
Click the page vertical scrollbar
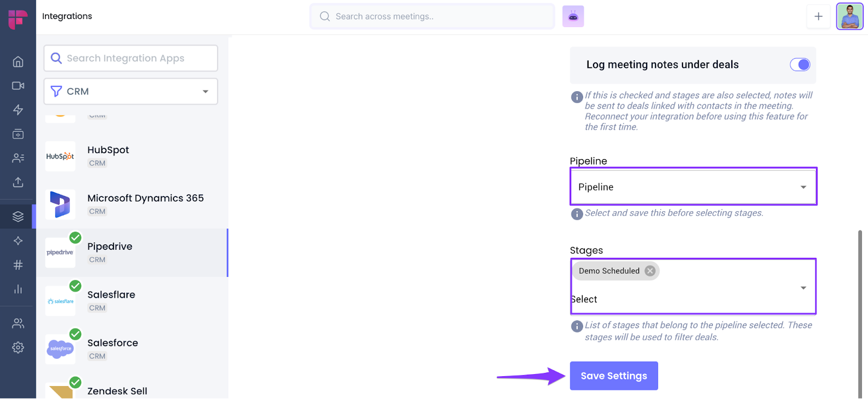click(860, 314)
